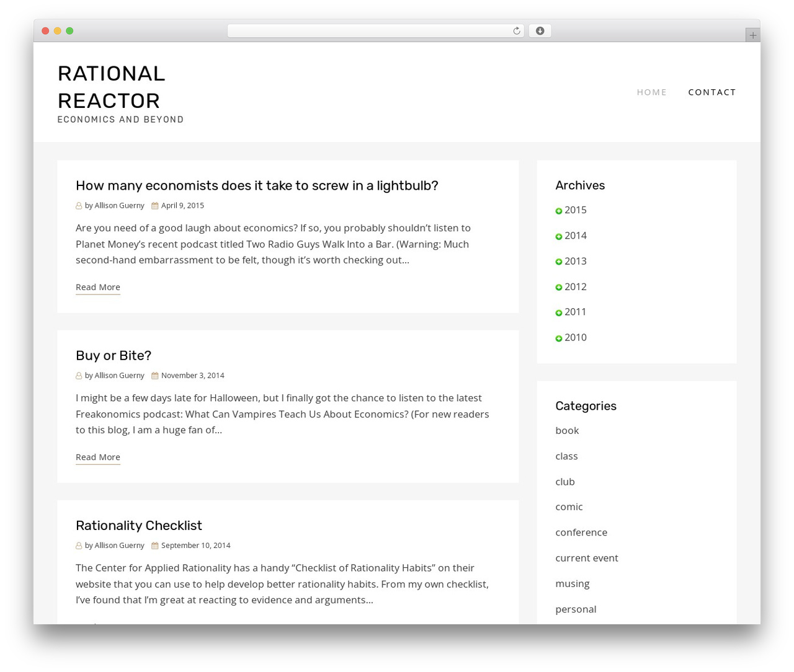
Task: Go to the Home menu item
Action: pos(651,92)
